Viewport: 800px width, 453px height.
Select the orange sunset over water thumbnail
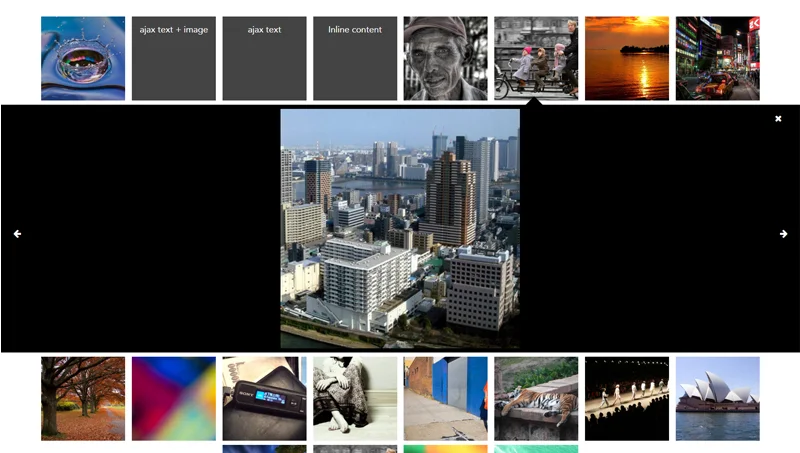[627, 58]
